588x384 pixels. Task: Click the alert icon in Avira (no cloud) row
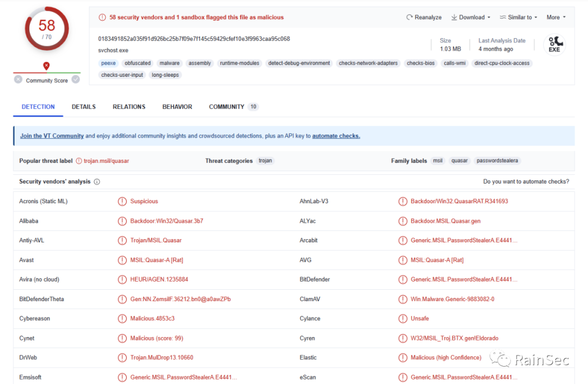(x=122, y=279)
